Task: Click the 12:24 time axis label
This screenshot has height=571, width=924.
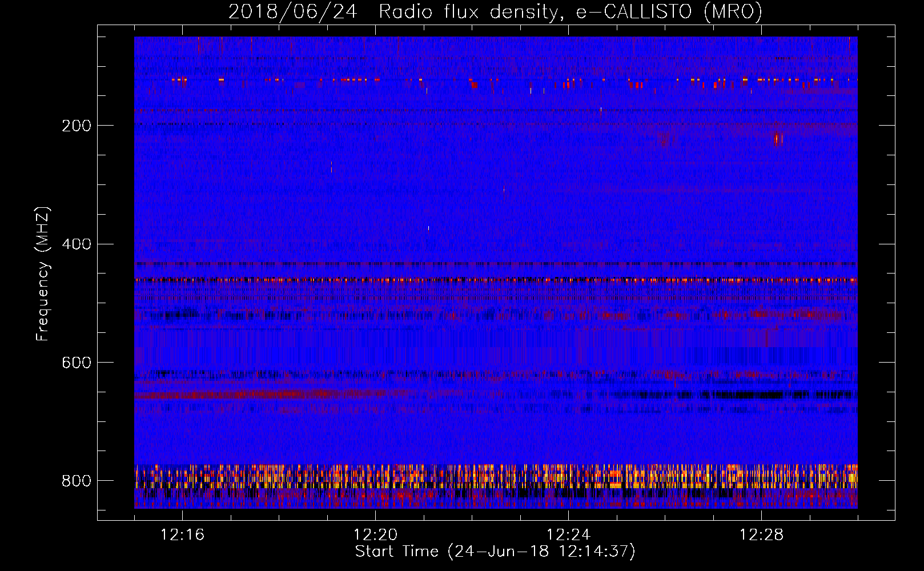Action: tap(568, 535)
